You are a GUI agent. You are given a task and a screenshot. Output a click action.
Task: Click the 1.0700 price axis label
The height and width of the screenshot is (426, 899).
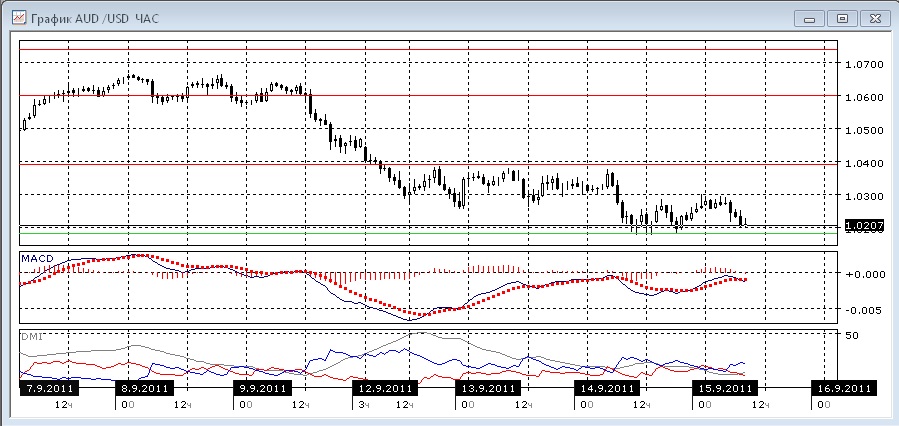[x=864, y=64]
